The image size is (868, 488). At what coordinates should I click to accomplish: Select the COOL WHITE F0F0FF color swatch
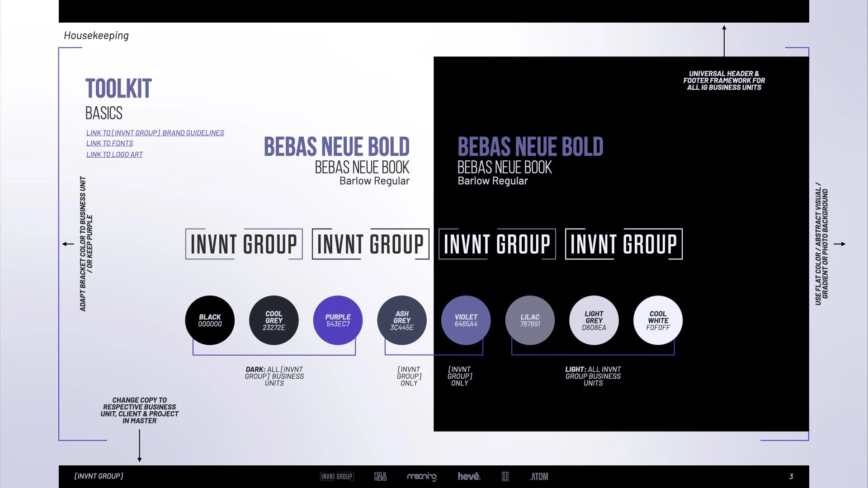[658, 320]
